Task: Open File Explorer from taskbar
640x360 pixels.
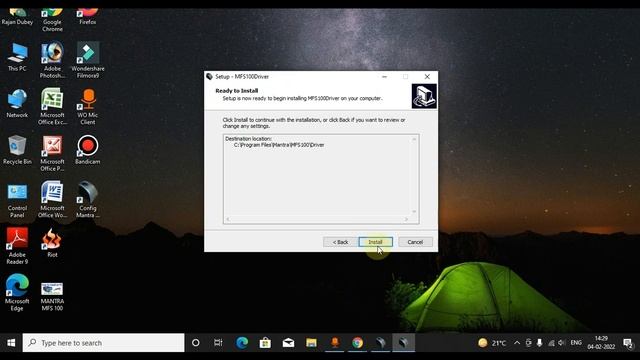Action: (311, 343)
